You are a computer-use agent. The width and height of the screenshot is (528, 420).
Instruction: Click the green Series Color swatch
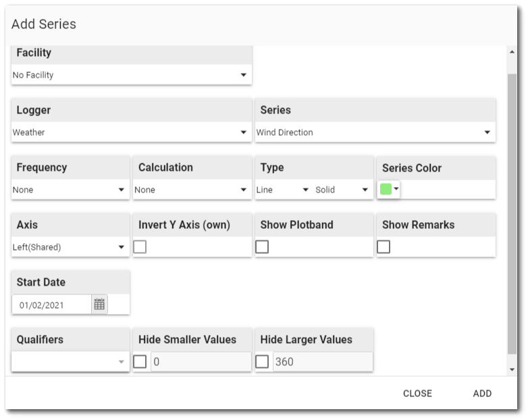click(x=386, y=189)
